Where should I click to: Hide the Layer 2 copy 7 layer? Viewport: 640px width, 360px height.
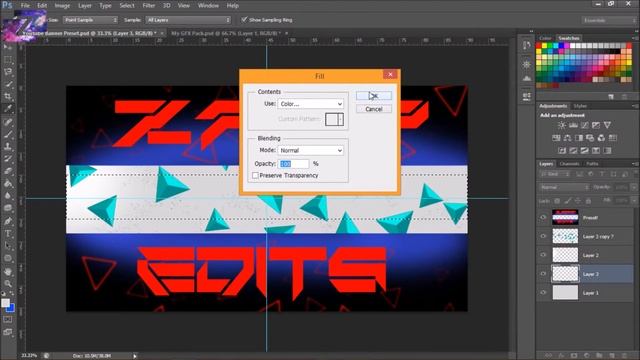coord(543,236)
